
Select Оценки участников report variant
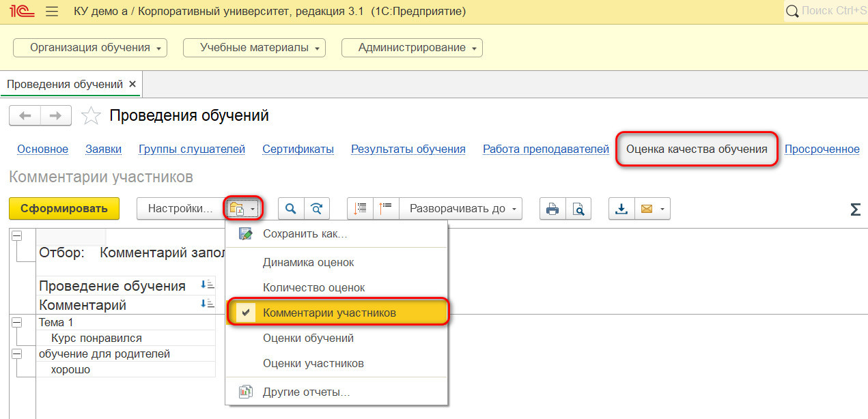[337, 363]
